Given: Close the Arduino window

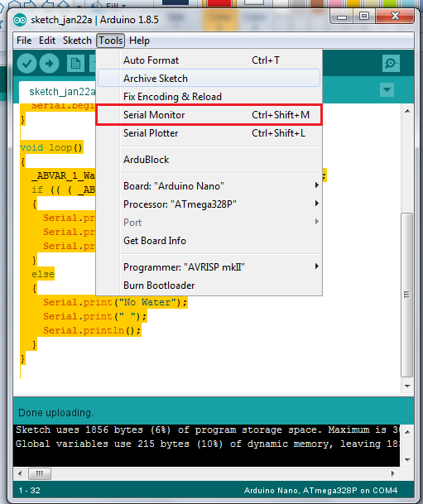Looking at the screenshot, I should pos(395,17).
